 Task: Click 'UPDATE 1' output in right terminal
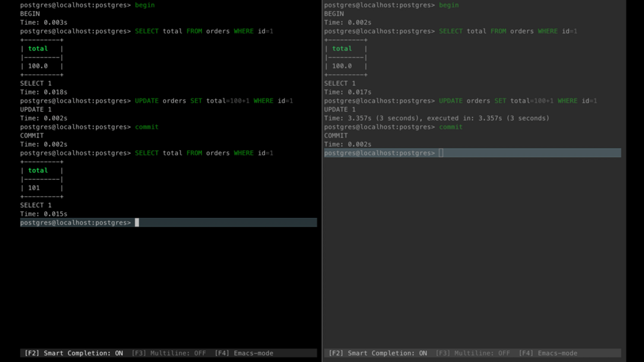(339, 109)
